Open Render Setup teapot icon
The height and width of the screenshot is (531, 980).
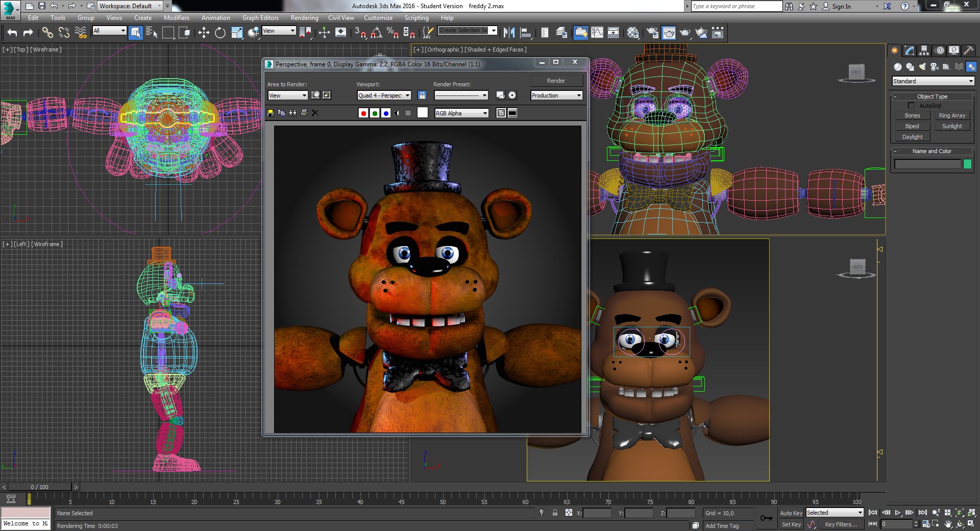(x=652, y=33)
